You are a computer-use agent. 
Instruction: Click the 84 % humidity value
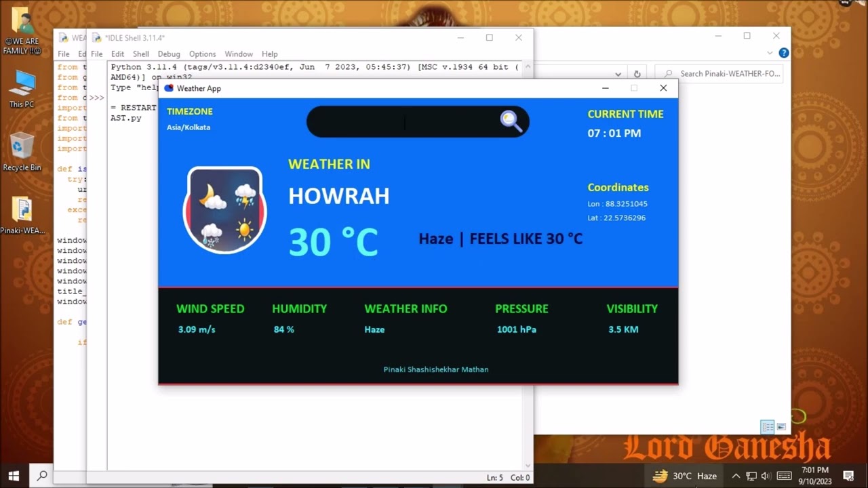pos(284,329)
